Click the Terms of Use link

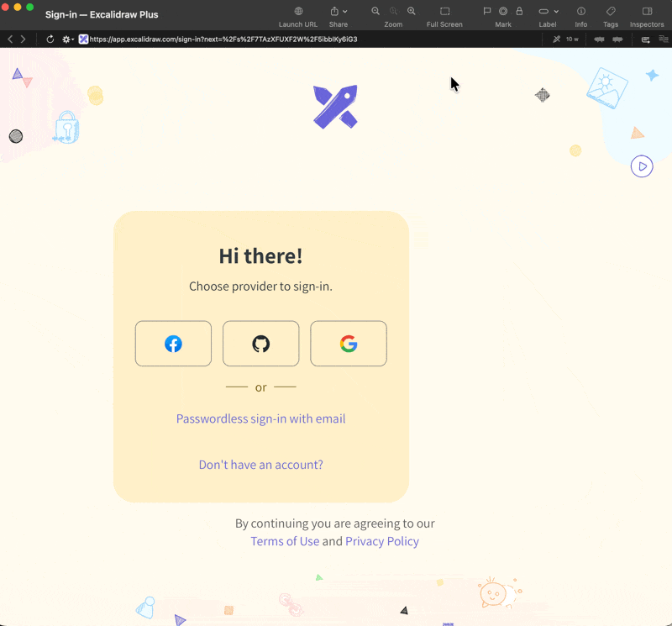pyautogui.click(x=285, y=541)
